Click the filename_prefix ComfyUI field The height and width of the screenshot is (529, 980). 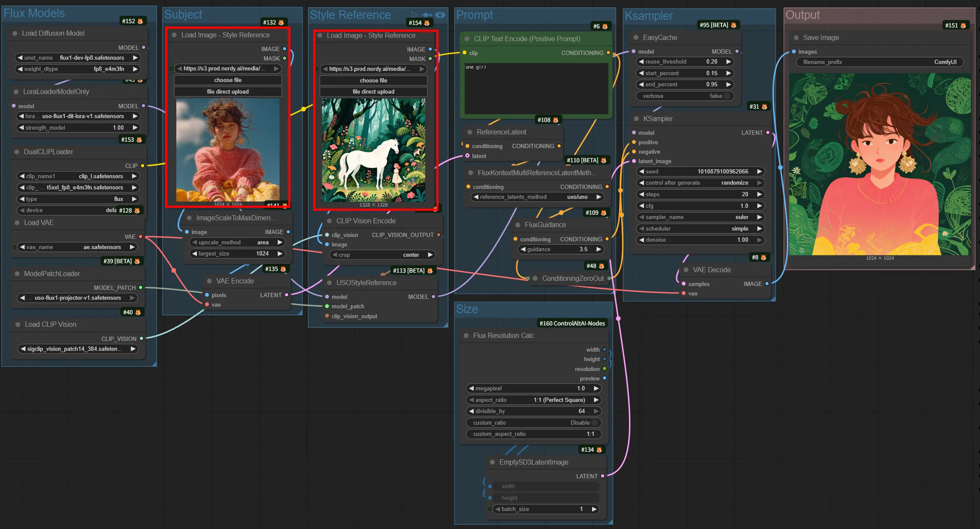pyautogui.click(x=880, y=62)
